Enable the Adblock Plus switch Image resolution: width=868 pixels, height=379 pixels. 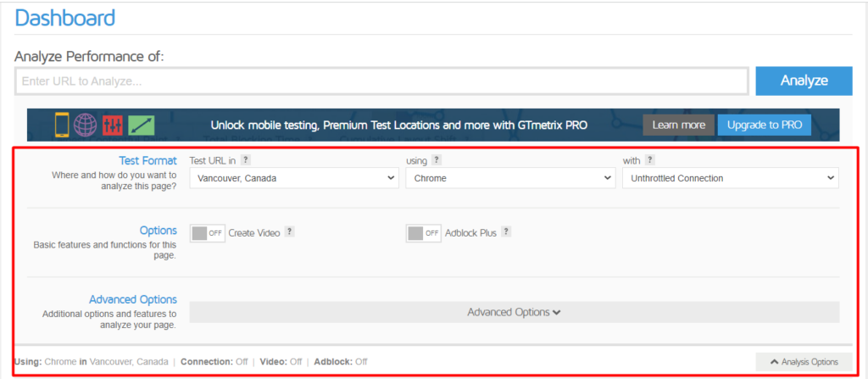(424, 233)
